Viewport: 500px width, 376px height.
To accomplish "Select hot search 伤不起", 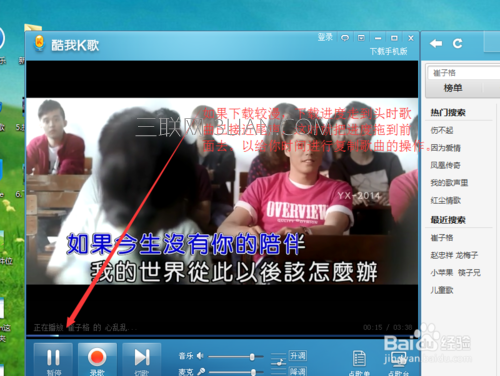I will pos(442,130).
